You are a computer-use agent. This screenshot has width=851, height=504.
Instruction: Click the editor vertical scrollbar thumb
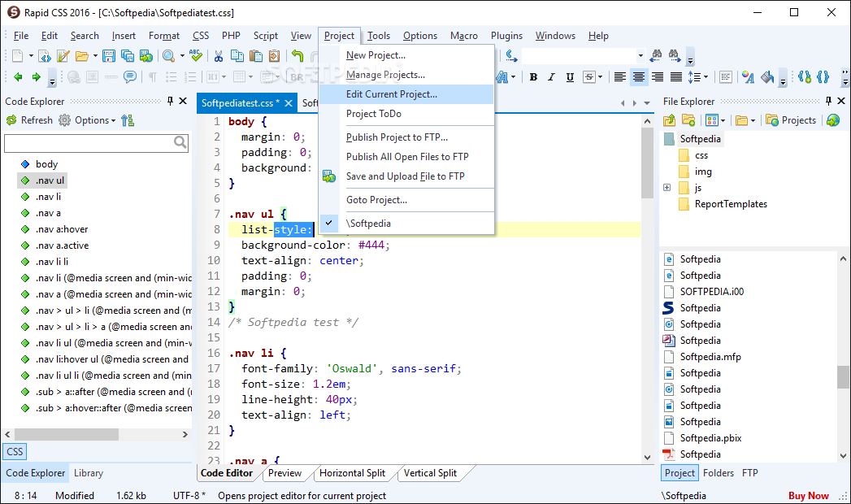647,163
